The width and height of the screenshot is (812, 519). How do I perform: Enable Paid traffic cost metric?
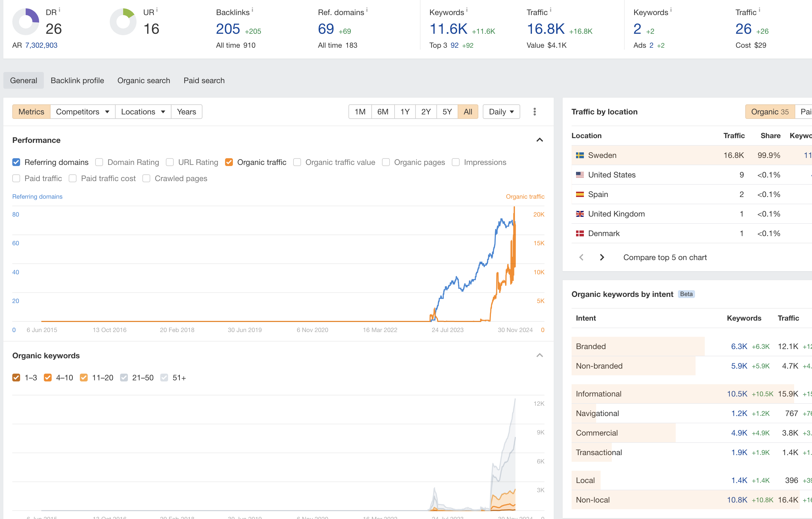(73, 178)
